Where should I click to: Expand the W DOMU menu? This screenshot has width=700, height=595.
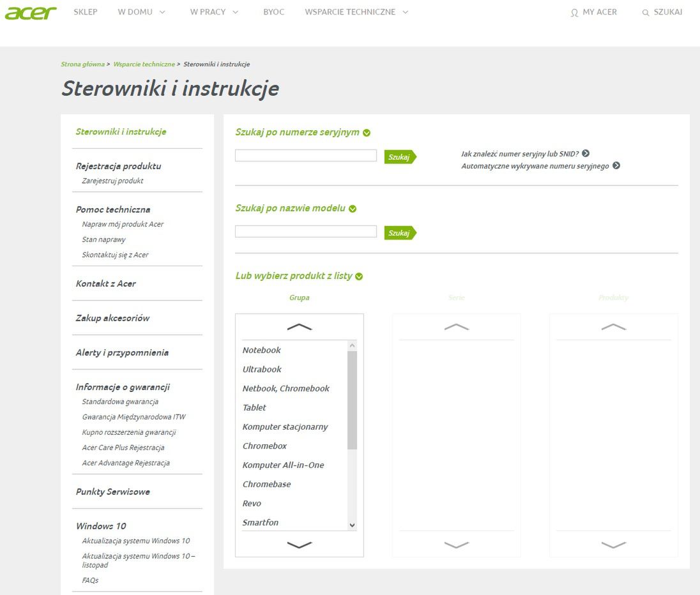click(x=141, y=12)
